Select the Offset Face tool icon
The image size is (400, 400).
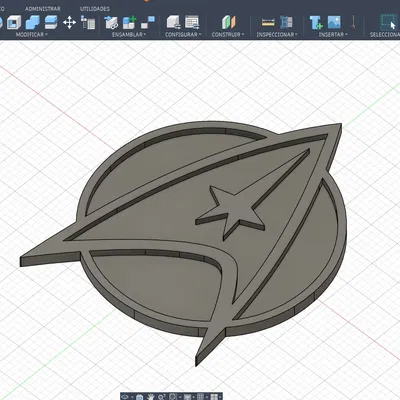[x=51, y=23]
